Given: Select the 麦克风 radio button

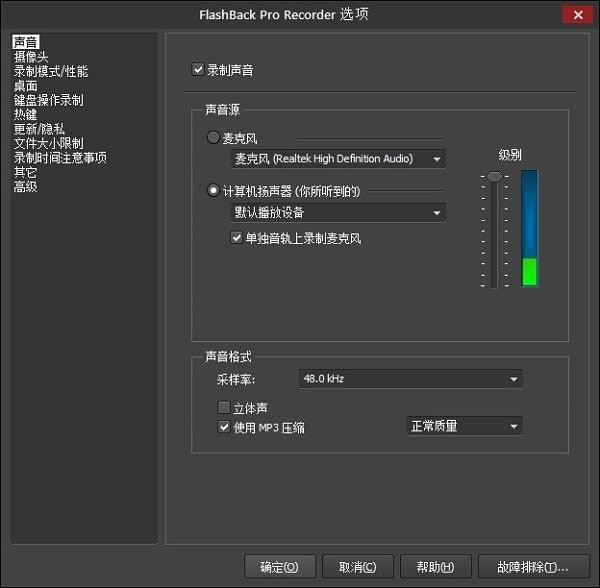Looking at the screenshot, I should click(213, 138).
